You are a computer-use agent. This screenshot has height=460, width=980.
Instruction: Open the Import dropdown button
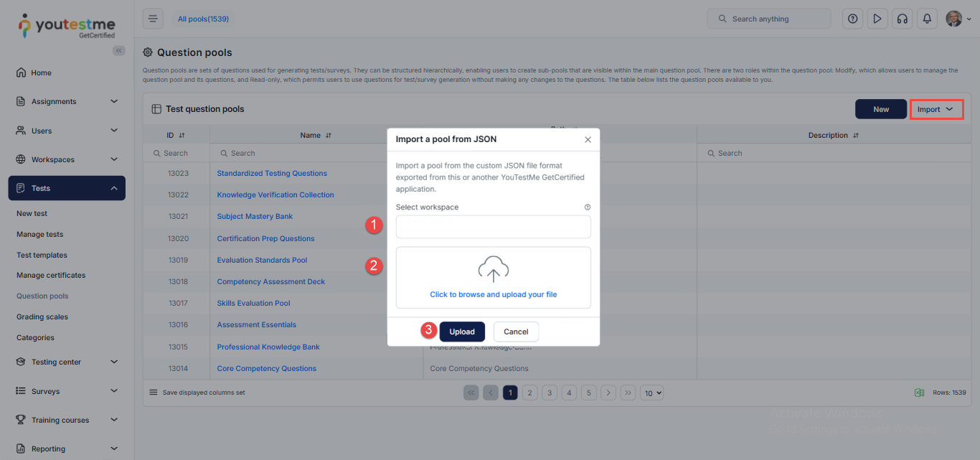[x=936, y=109]
